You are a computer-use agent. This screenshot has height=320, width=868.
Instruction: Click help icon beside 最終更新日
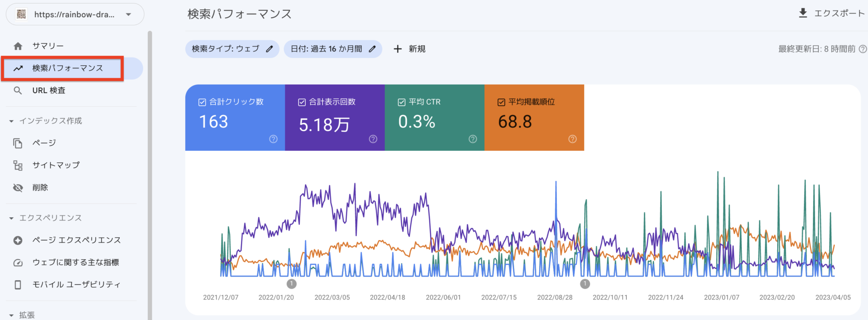point(863,49)
